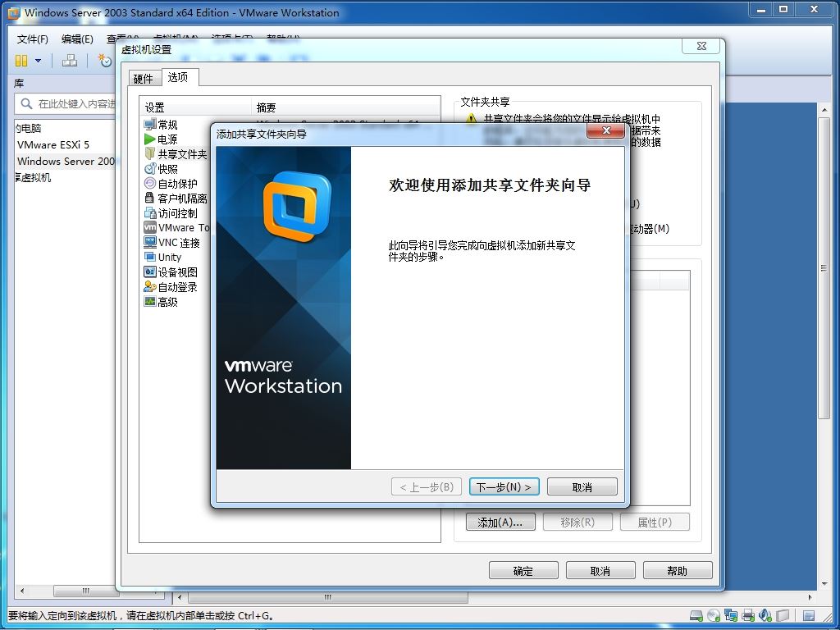Click the 移除(R) button

pyautogui.click(x=577, y=523)
